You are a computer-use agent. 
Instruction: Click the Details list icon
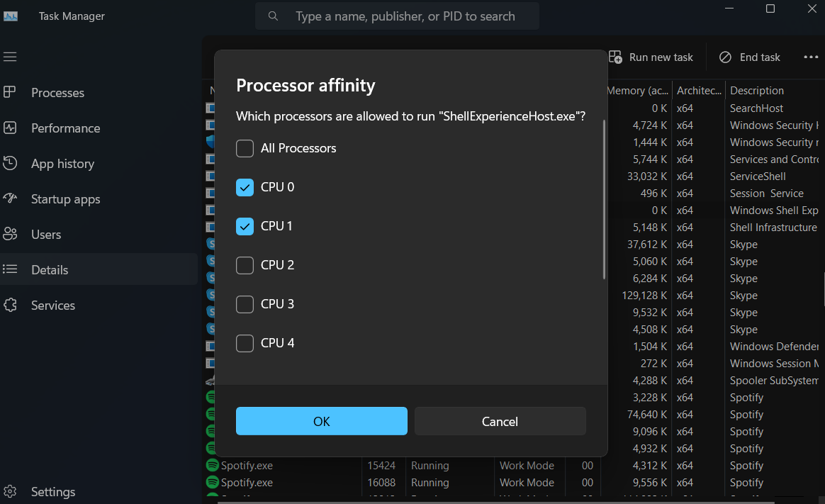[x=9, y=269]
